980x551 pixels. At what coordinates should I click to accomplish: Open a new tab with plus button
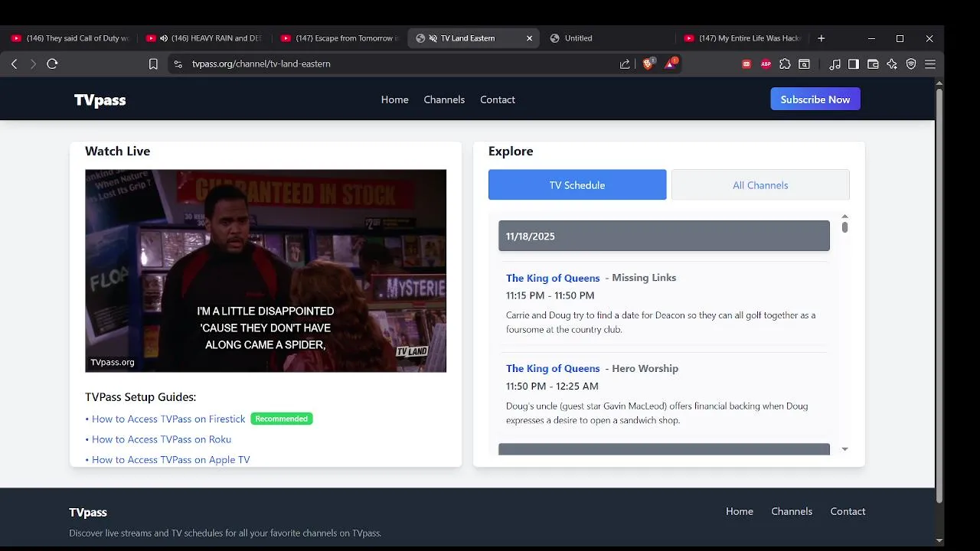point(821,38)
